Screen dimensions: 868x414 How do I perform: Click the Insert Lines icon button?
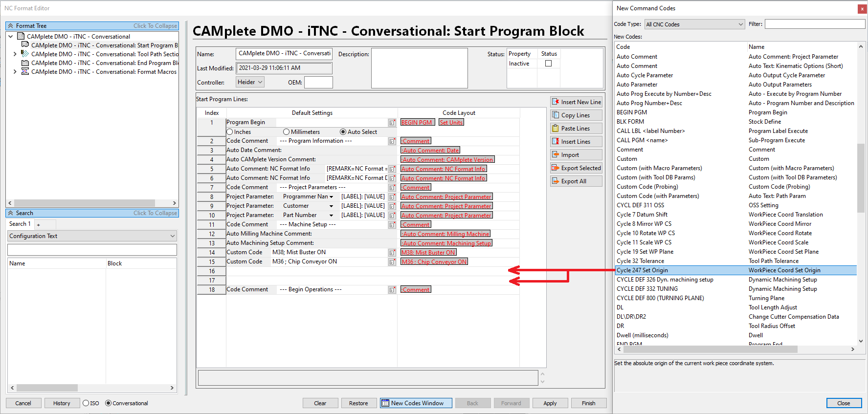[576, 142]
